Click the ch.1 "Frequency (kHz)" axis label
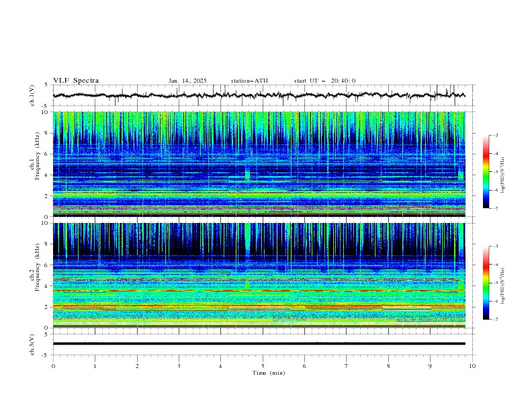The image size is (532, 411). (x=38, y=156)
